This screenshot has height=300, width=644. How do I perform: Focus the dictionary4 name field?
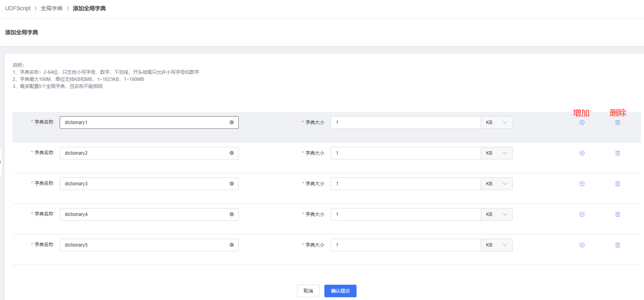149,214
